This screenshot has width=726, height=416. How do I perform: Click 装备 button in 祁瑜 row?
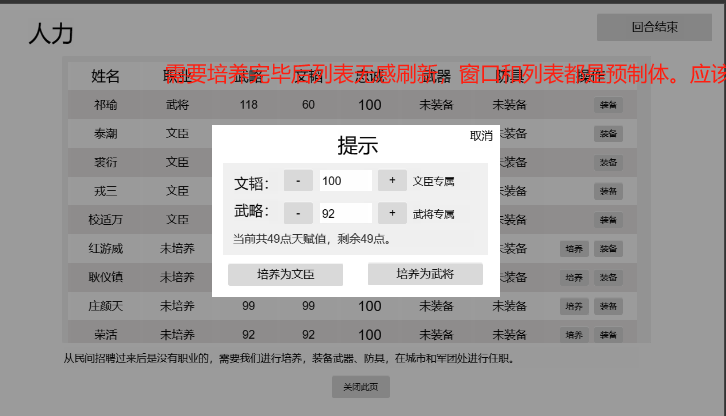click(x=608, y=105)
